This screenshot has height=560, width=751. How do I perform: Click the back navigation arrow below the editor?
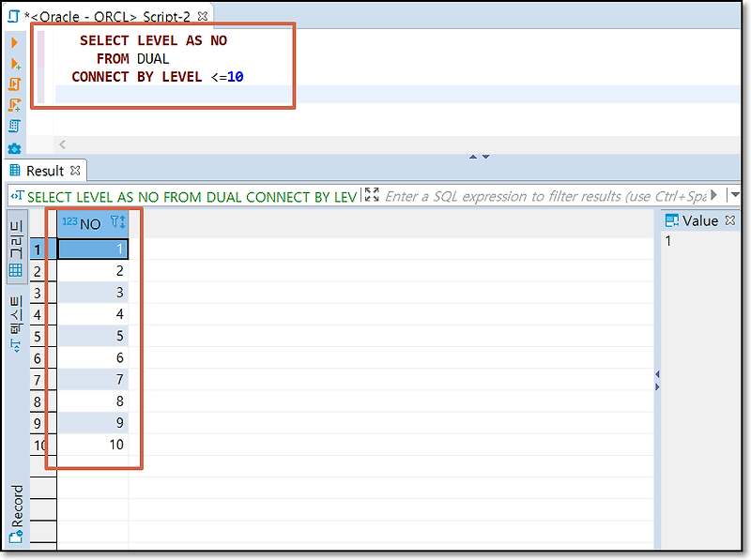62,144
